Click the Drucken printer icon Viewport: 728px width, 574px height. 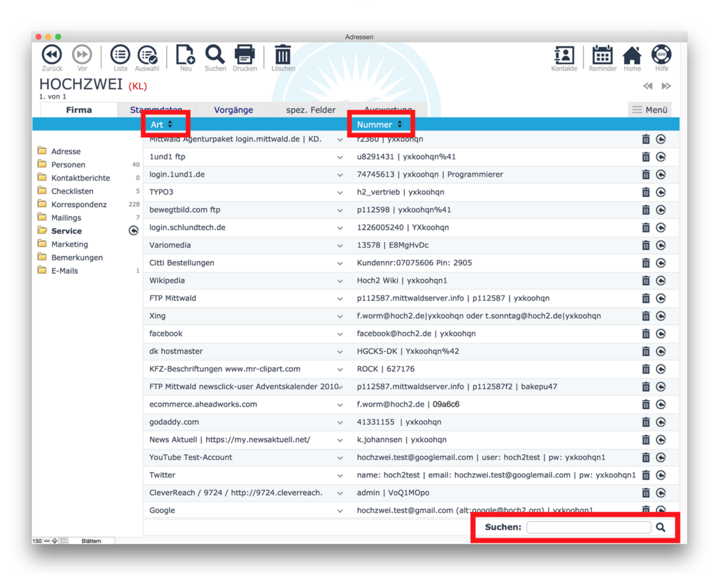point(244,55)
